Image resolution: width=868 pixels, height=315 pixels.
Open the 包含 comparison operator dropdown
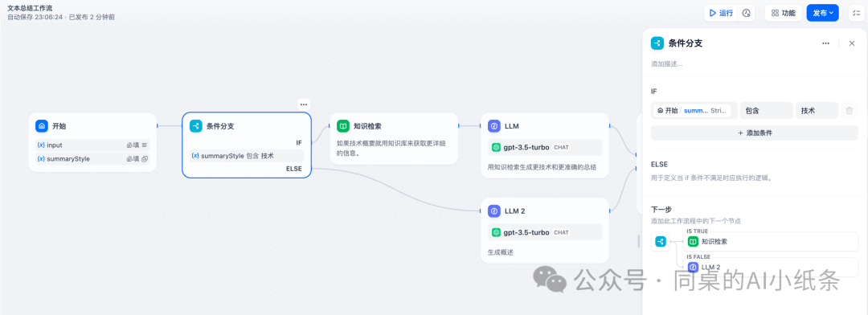pyautogui.click(x=766, y=111)
